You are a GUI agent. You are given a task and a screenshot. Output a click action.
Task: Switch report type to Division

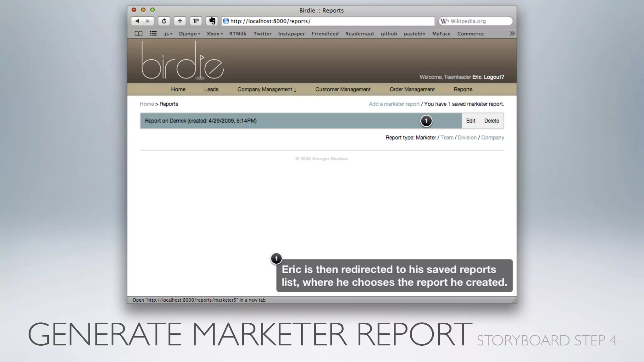click(x=467, y=138)
